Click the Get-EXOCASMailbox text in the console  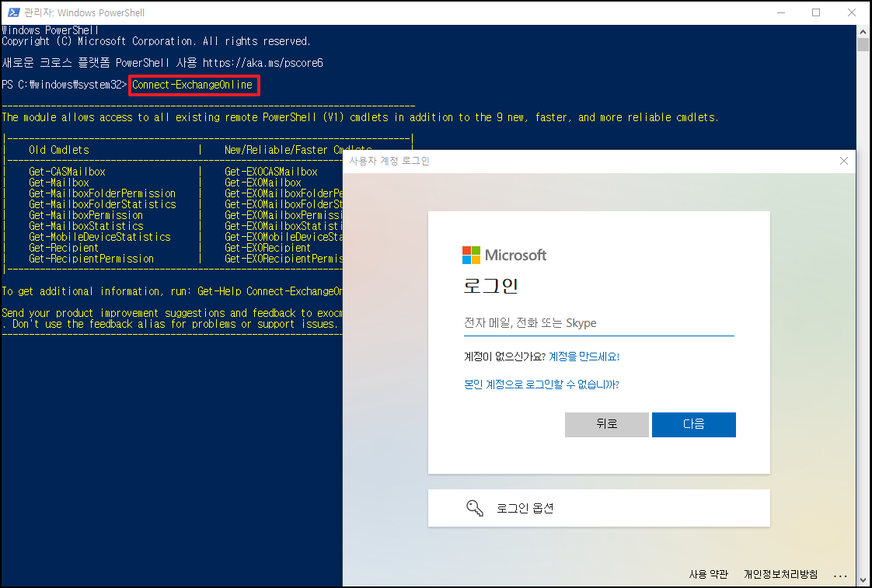pos(270,172)
